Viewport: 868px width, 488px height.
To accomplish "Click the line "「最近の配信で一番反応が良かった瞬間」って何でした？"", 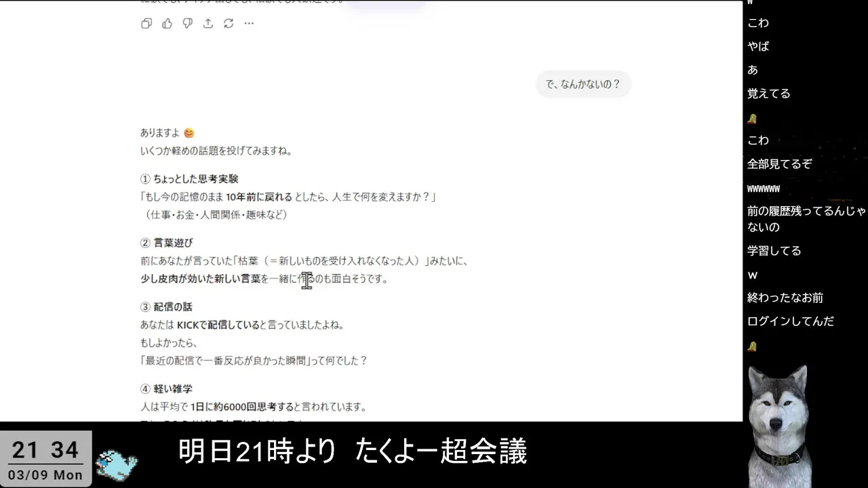I will click(x=254, y=361).
